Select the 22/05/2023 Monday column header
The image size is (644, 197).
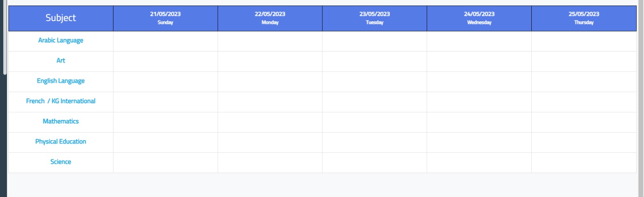point(270,18)
